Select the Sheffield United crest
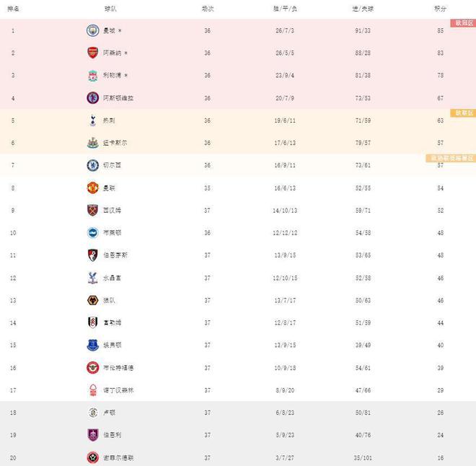This screenshot has height=466, width=476. [92, 458]
